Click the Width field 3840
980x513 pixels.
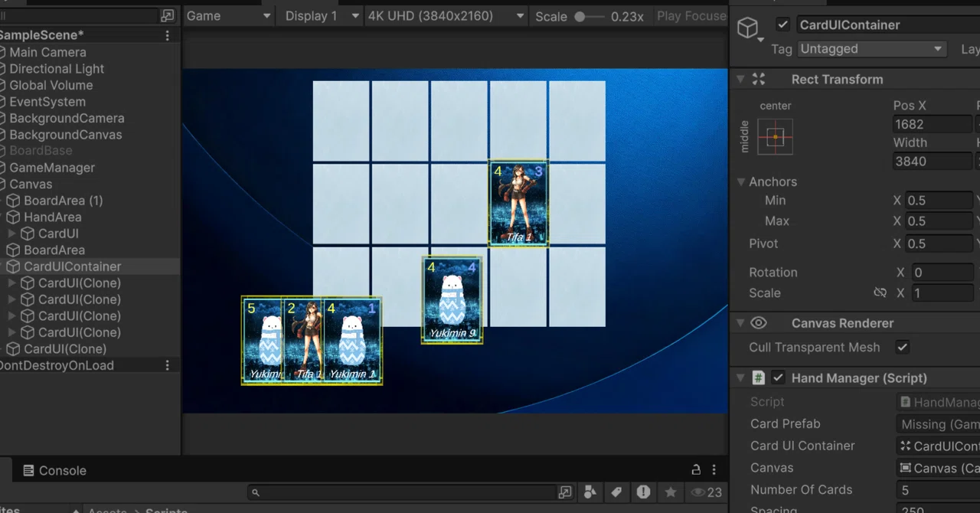coord(932,162)
